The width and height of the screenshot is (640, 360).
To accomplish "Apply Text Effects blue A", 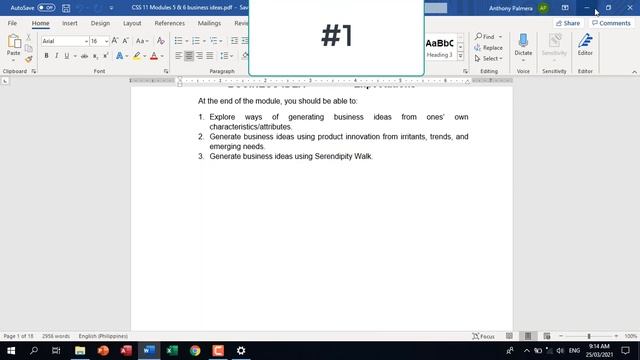I will pos(119,56).
